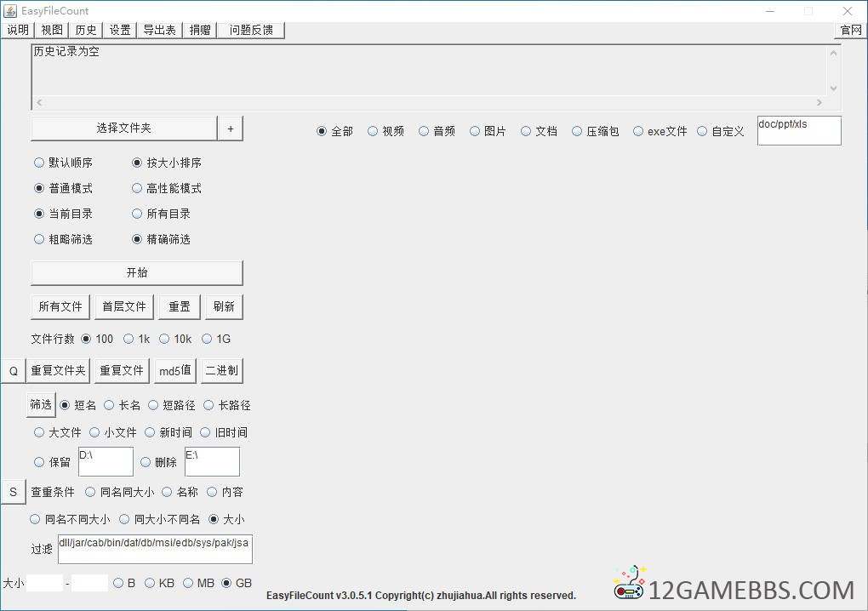This screenshot has width=868, height=611.
Task: Select 小文件 radio option
Action: point(113,433)
